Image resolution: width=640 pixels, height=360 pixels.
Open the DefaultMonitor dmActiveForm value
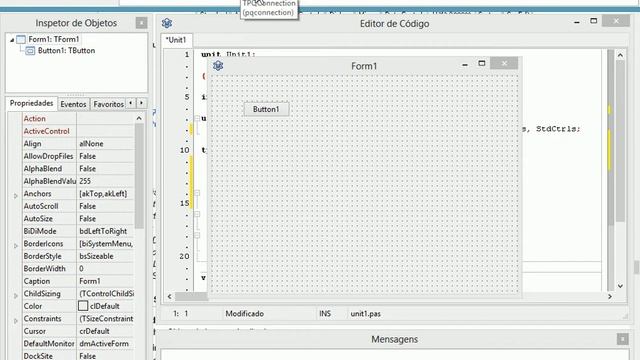click(x=106, y=344)
